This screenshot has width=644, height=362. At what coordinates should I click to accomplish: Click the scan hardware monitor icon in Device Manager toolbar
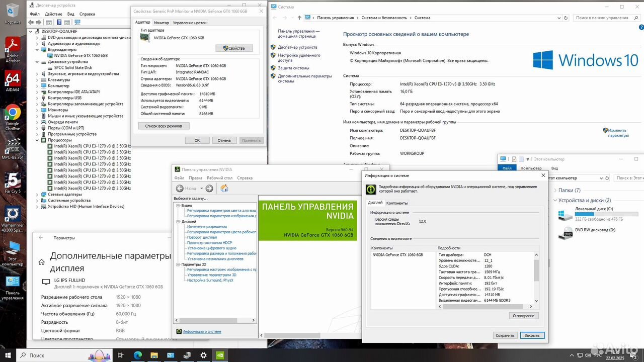pyautogui.click(x=77, y=22)
